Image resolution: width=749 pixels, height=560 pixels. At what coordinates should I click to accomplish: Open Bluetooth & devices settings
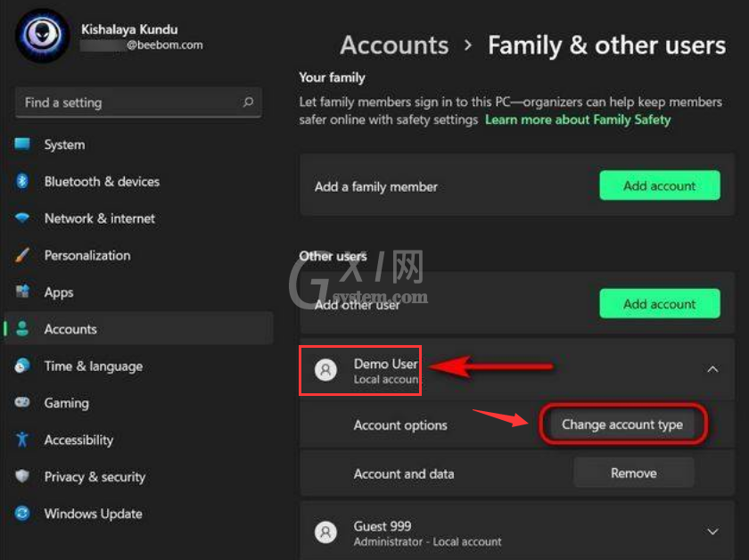(x=138, y=181)
